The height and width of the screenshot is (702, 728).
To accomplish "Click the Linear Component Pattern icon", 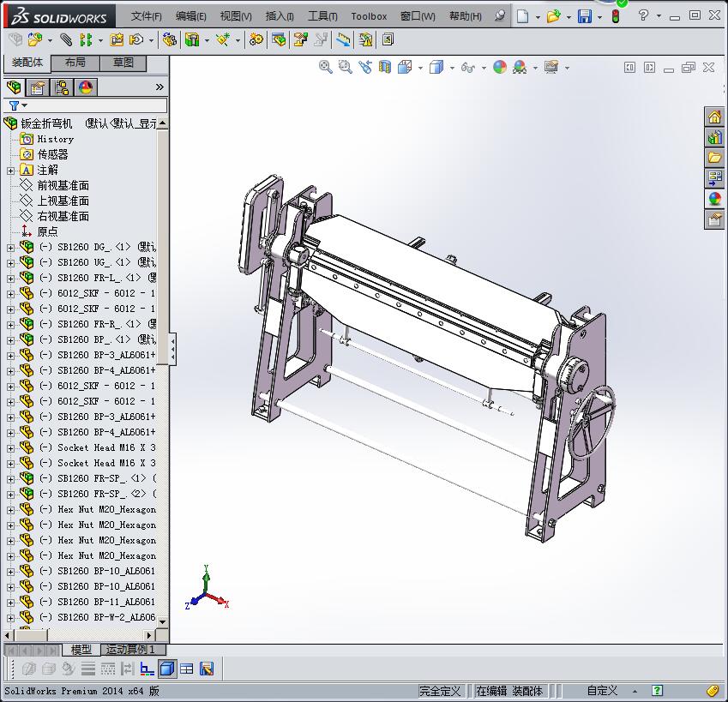I will tap(86, 40).
